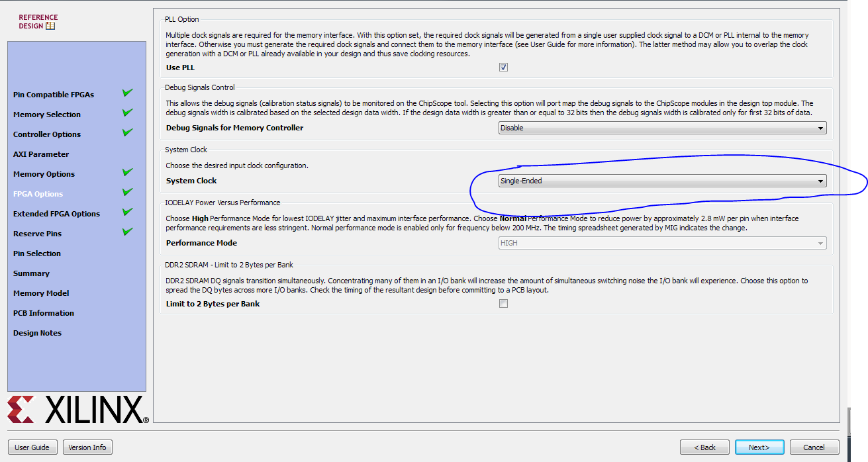Proceed with the Next button
The height and width of the screenshot is (462, 868).
click(x=759, y=447)
